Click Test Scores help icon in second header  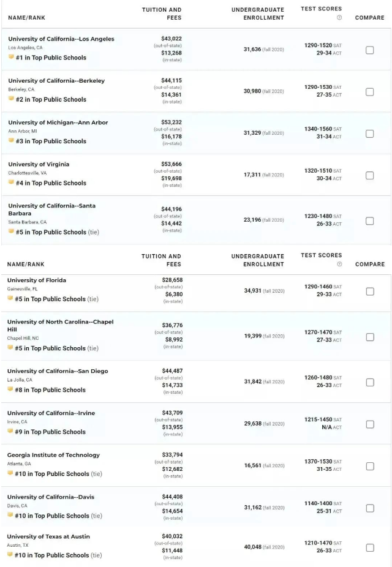339,264
